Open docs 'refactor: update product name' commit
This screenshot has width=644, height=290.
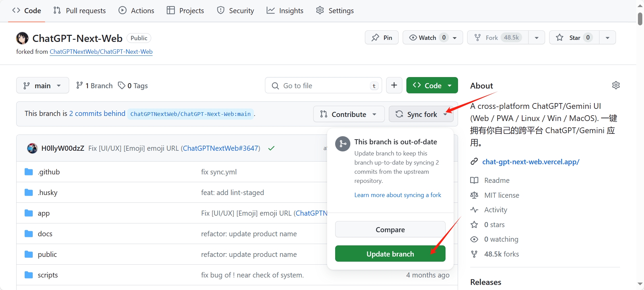point(249,234)
